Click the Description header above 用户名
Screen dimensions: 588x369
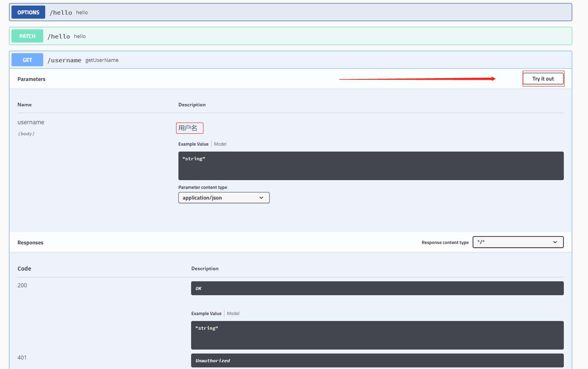(x=192, y=105)
